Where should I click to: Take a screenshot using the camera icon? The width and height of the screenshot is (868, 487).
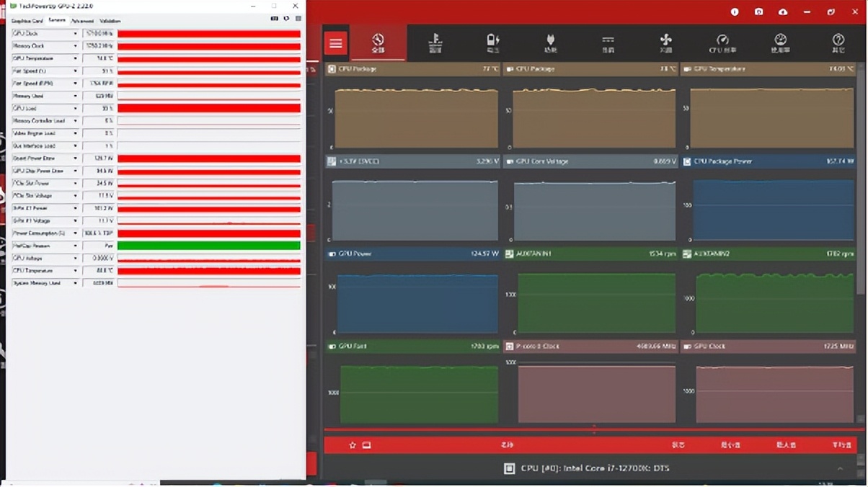(x=758, y=12)
